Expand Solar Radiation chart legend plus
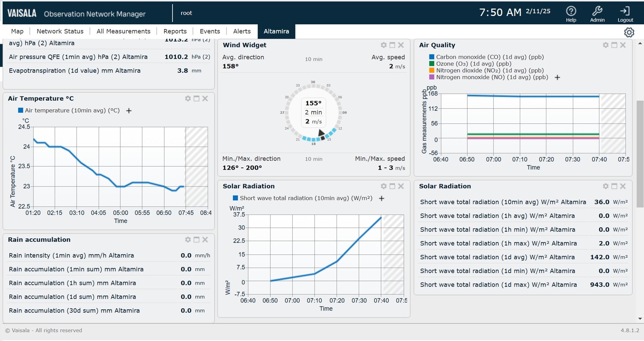 [x=382, y=198]
